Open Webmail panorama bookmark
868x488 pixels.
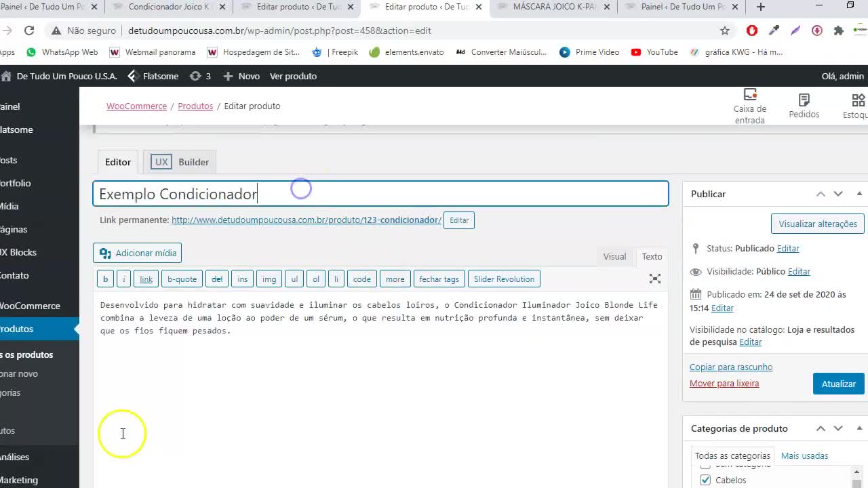(153, 52)
